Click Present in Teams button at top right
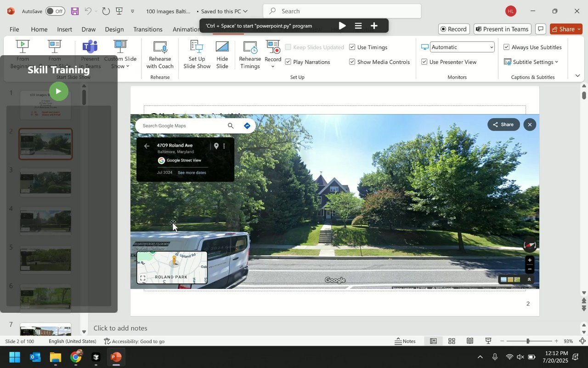This screenshot has width=588, height=368. (502, 29)
